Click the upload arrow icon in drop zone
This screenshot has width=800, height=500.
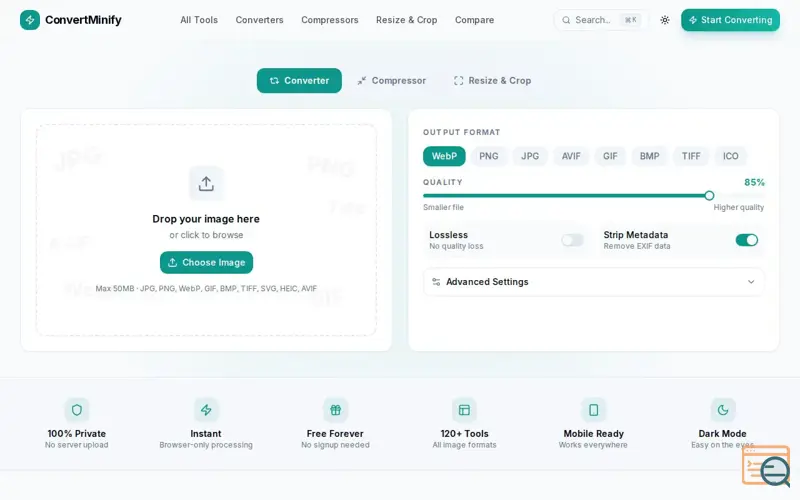[x=206, y=184]
